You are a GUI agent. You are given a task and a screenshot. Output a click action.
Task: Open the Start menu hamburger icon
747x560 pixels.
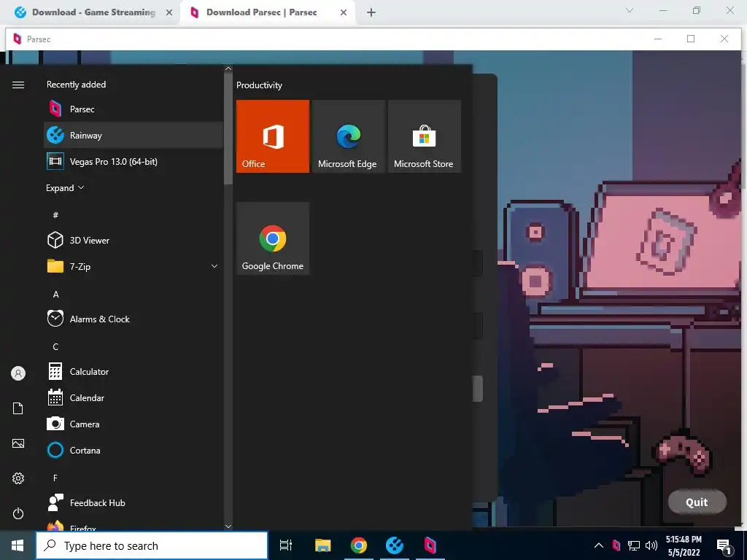(18, 85)
